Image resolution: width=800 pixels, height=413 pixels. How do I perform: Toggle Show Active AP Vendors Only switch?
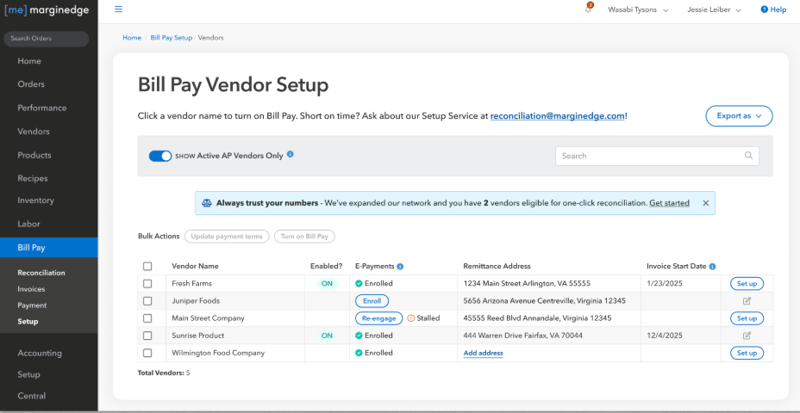point(160,156)
